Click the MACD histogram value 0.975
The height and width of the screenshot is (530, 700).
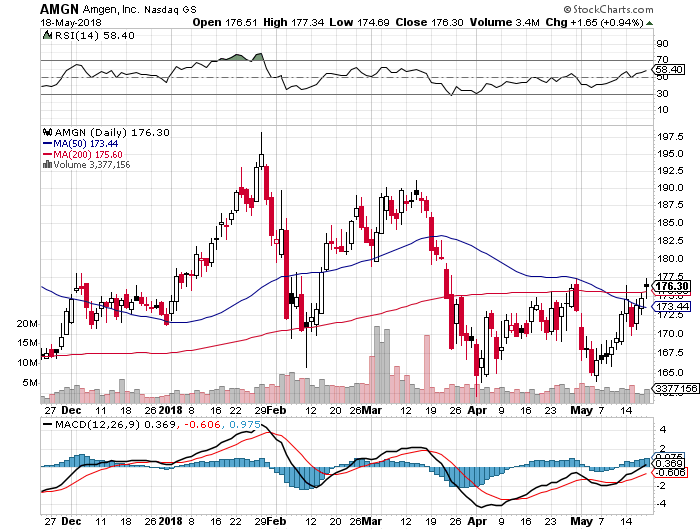[x=245, y=424]
